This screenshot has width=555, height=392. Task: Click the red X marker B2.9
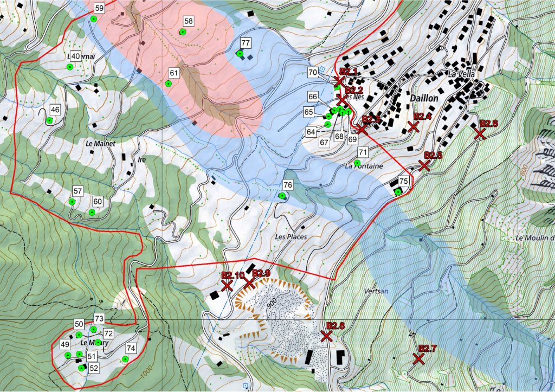tap(249, 282)
